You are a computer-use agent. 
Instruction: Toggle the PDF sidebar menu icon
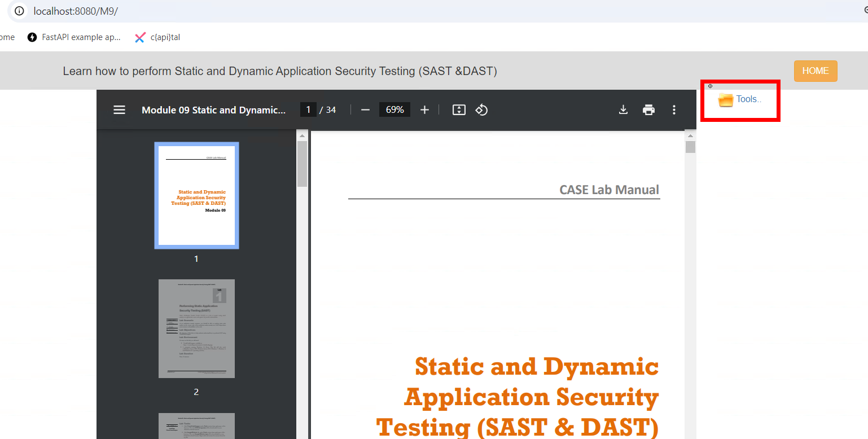tap(119, 110)
